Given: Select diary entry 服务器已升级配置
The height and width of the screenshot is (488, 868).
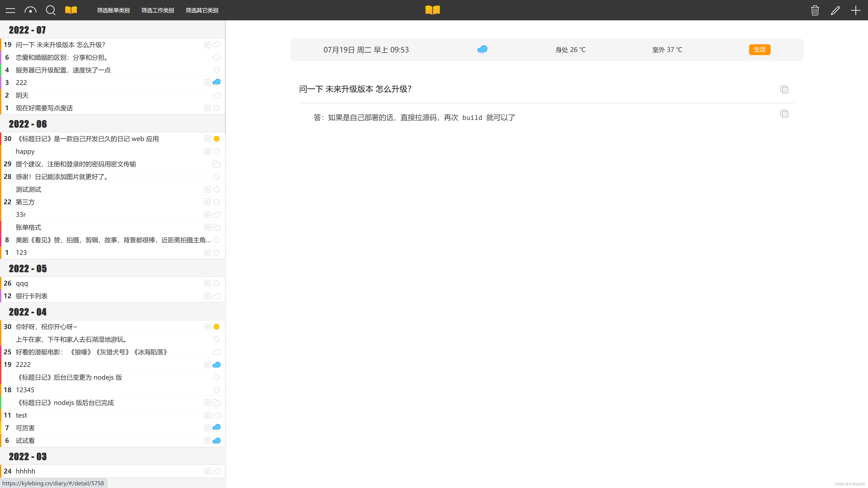Looking at the screenshot, I should click(x=63, y=70).
